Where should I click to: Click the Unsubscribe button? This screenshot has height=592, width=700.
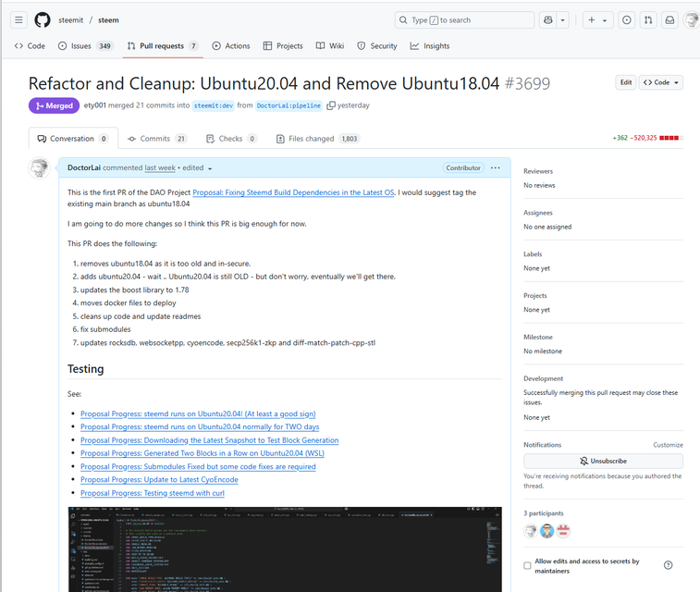tap(603, 462)
